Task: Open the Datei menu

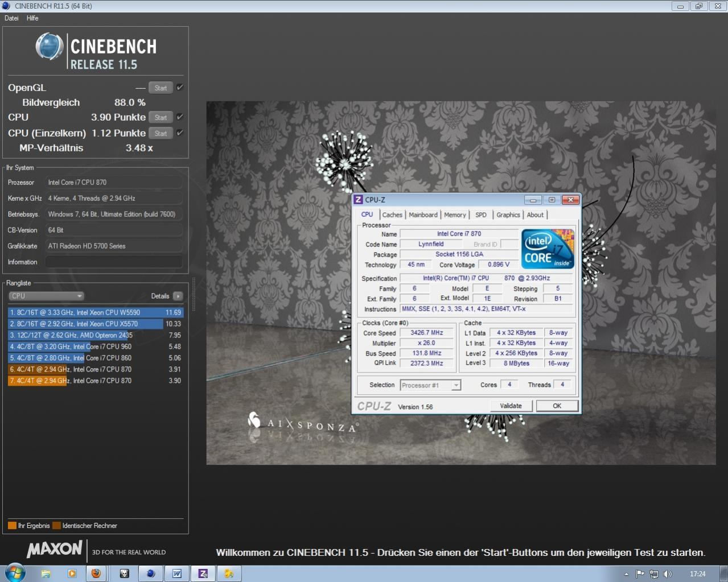Action: coord(11,18)
